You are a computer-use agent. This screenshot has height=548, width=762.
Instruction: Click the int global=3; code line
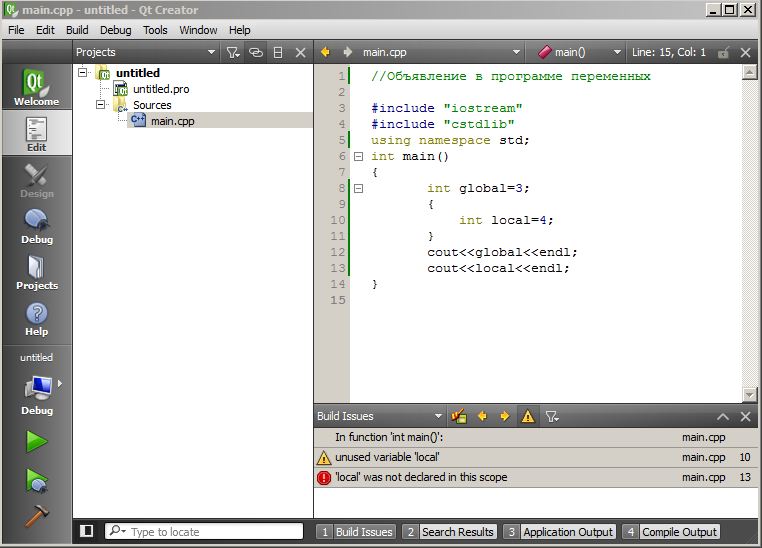478,188
